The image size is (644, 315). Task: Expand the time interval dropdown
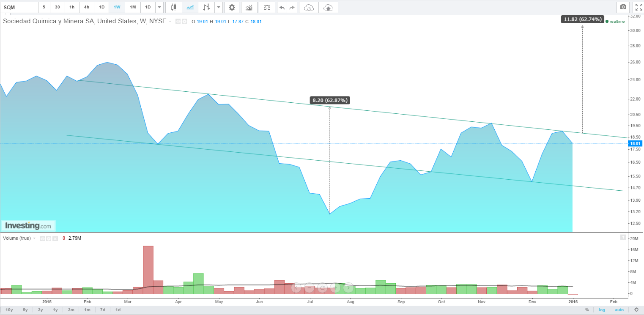pos(159,7)
